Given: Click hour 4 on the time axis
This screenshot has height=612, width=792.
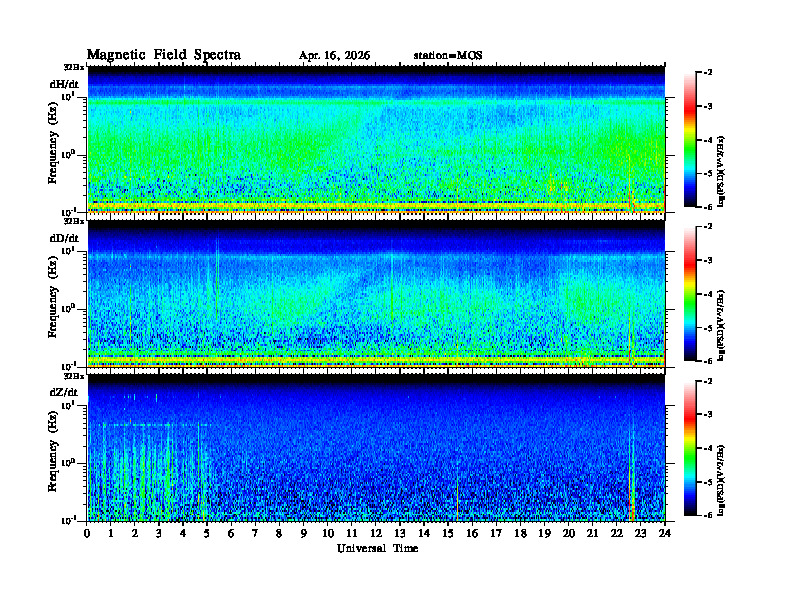Looking at the screenshot, I should [x=183, y=534].
